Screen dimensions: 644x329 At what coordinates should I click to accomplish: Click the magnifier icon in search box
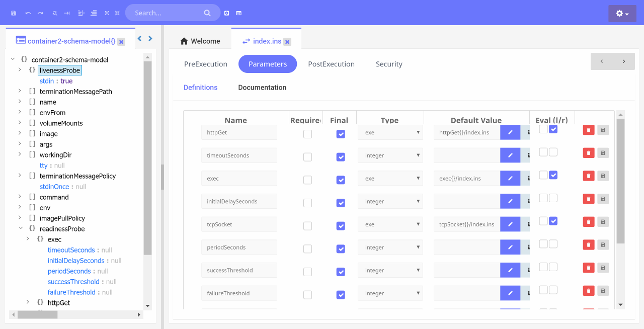tap(207, 13)
